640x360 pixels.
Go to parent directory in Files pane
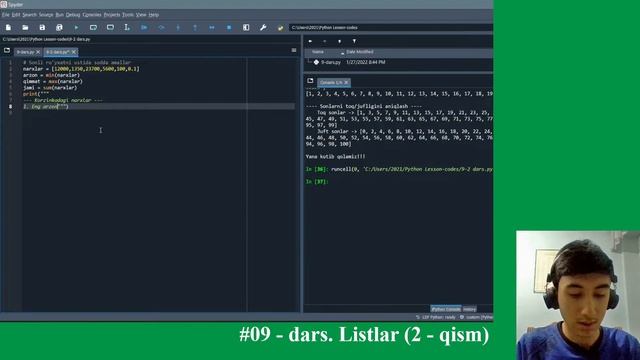click(x=339, y=41)
